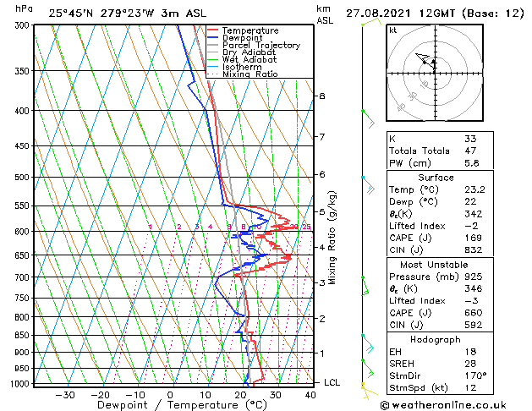Click the Wet Adiabat legend entry
Viewport: 532px width, 411px height.
pos(242,59)
